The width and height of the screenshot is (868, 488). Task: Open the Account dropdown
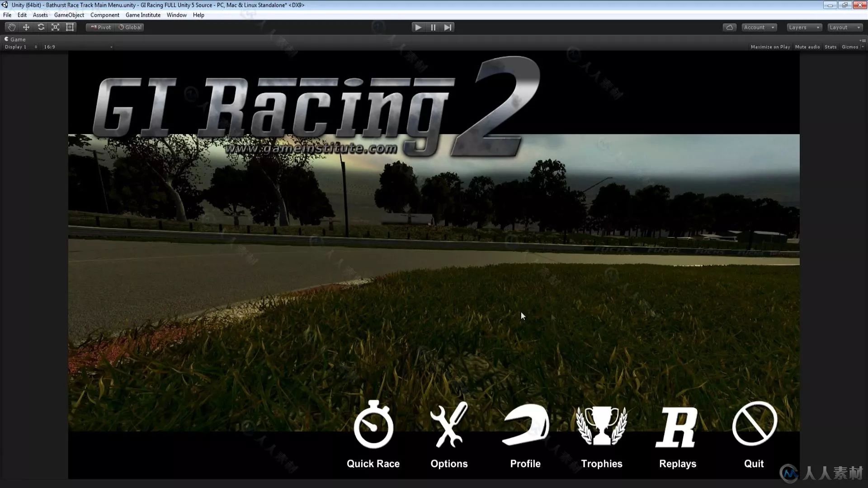tap(759, 27)
